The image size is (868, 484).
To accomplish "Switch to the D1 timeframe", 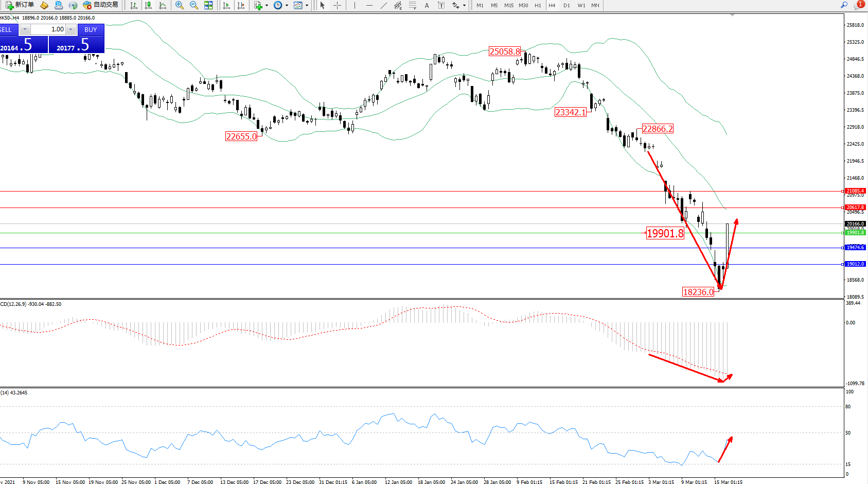I will click(x=566, y=5).
